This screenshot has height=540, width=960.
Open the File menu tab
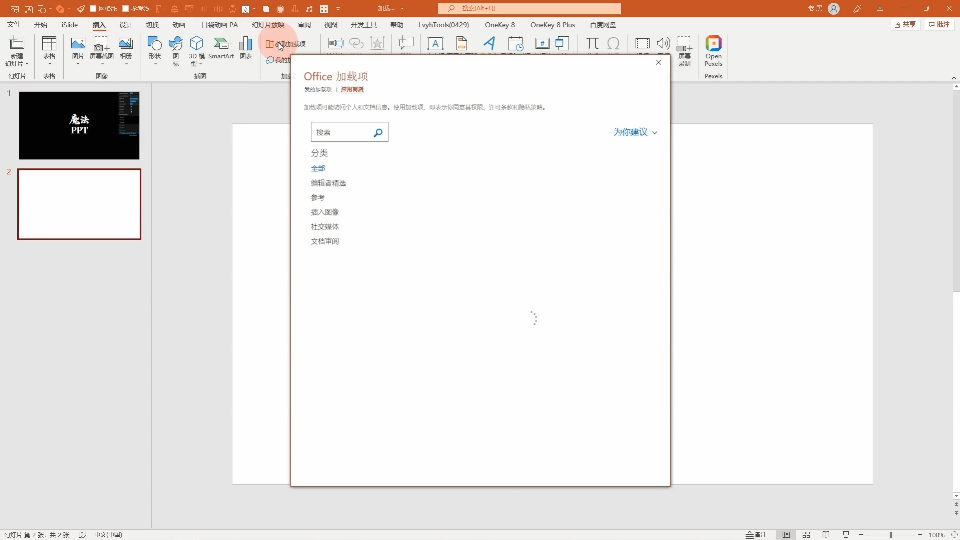click(x=13, y=25)
